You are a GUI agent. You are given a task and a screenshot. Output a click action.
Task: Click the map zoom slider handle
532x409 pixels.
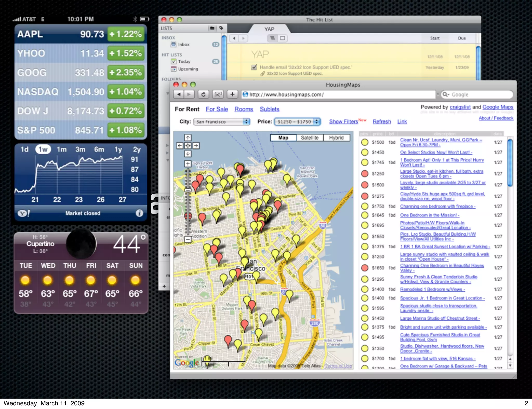[x=188, y=190]
